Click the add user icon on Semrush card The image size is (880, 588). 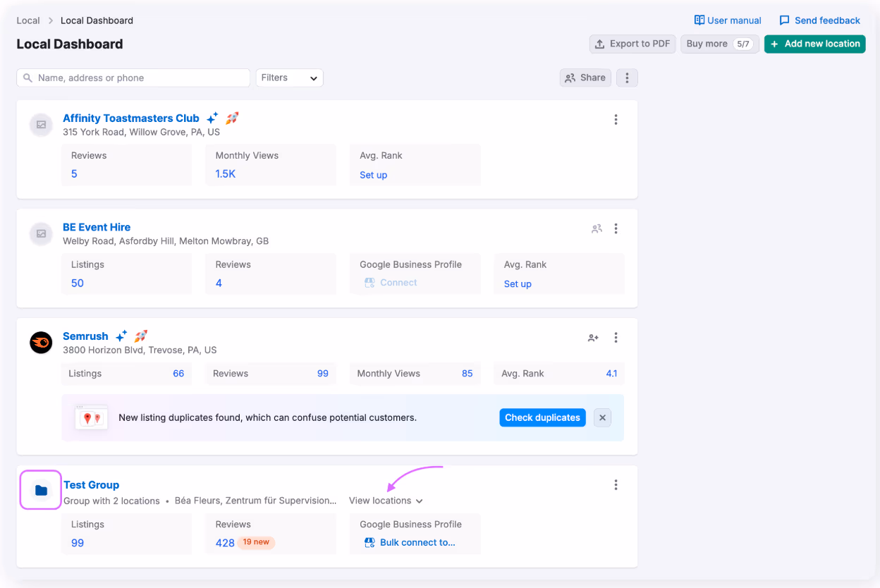click(x=593, y=338)
